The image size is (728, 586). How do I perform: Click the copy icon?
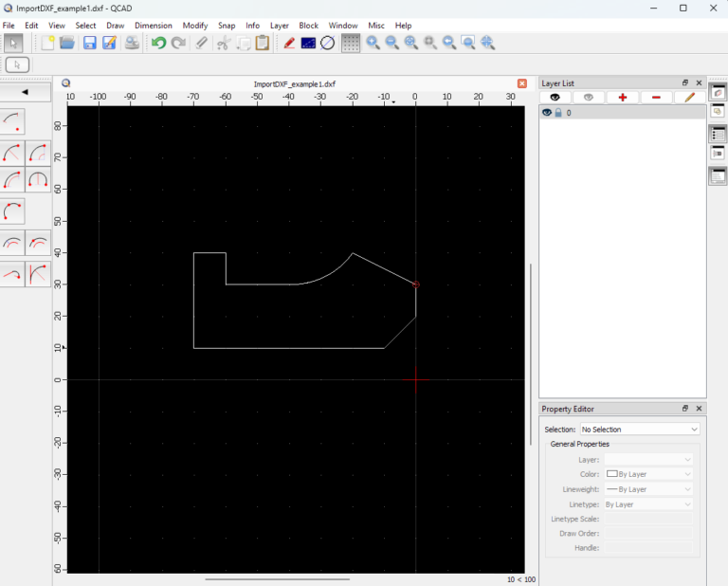tap(244, 43)
